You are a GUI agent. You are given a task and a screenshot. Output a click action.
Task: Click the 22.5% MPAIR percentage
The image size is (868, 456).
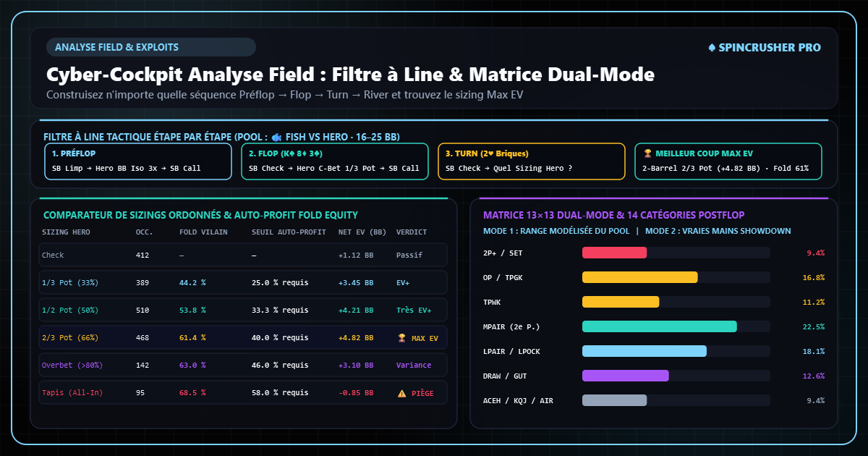coord(814,326)
